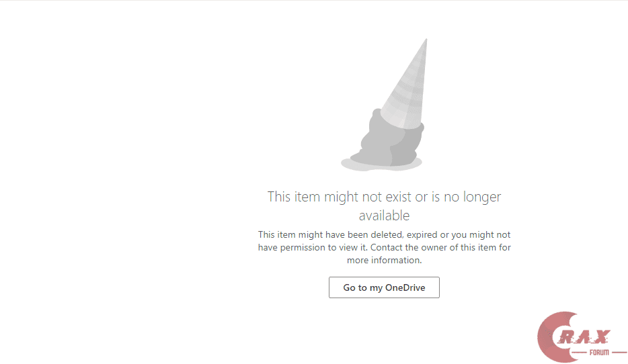Click the 'Go to my' text on the button
Viewport: 628px width, 364px height.
point(362,287)
